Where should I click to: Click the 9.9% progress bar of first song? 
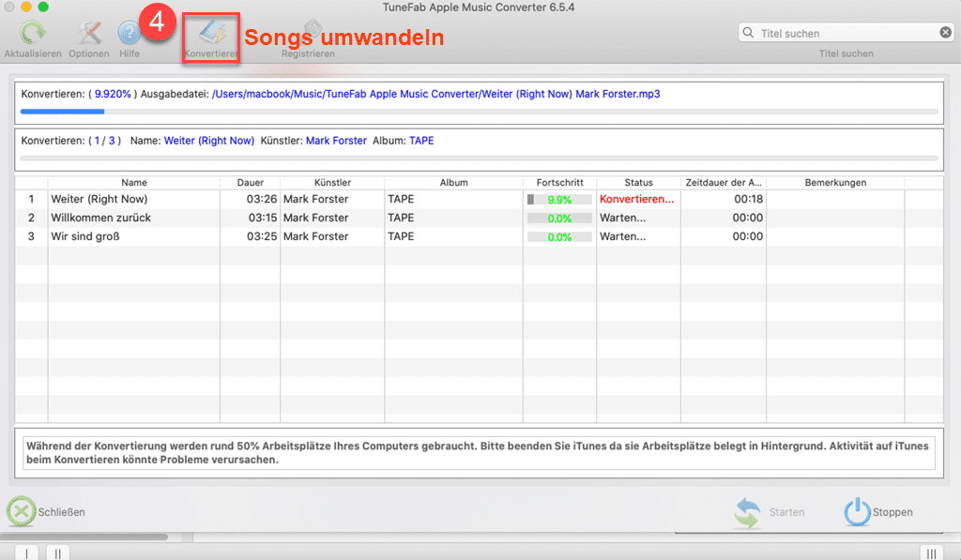tap(559, 200)
